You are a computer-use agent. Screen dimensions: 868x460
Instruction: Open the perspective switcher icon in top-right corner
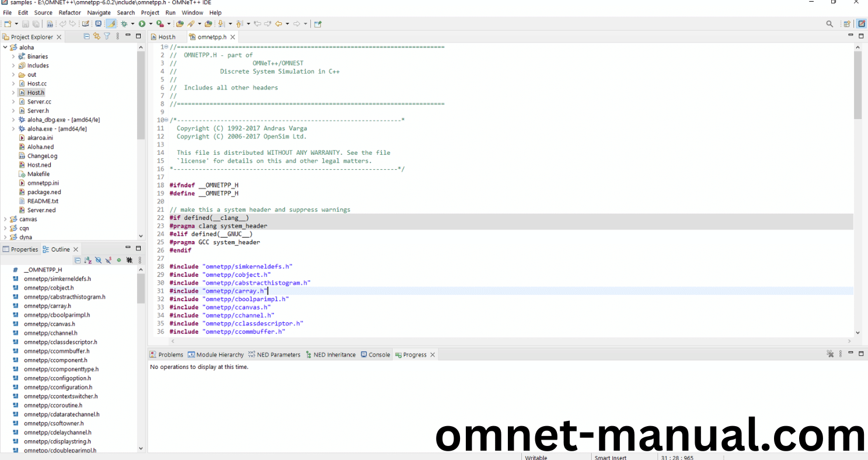coord(861,23)
